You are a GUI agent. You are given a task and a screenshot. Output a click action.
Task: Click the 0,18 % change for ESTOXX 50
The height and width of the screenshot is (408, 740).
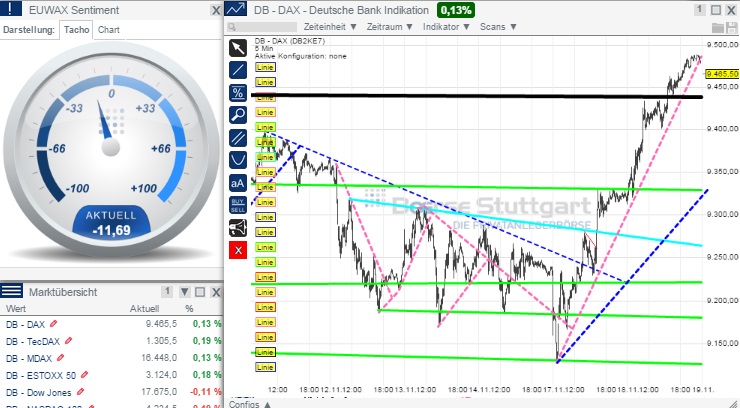(x=207, y=375)
